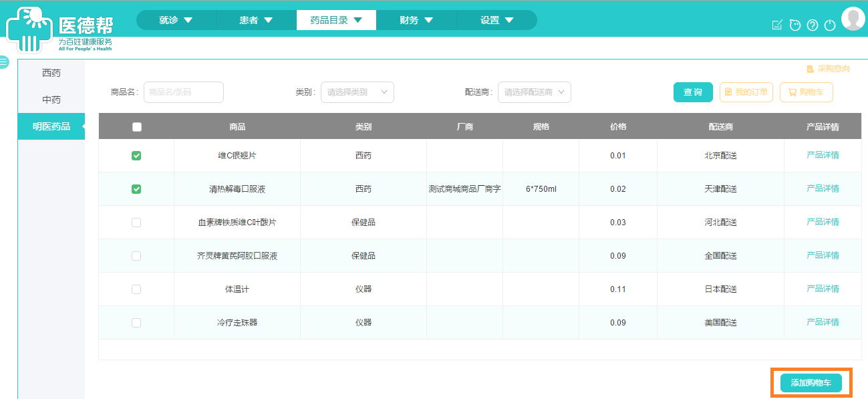Click the 全国配送 distributor cell
This screenshot has width=868, height=399.
pyautogui.click(x=720, y=256)
